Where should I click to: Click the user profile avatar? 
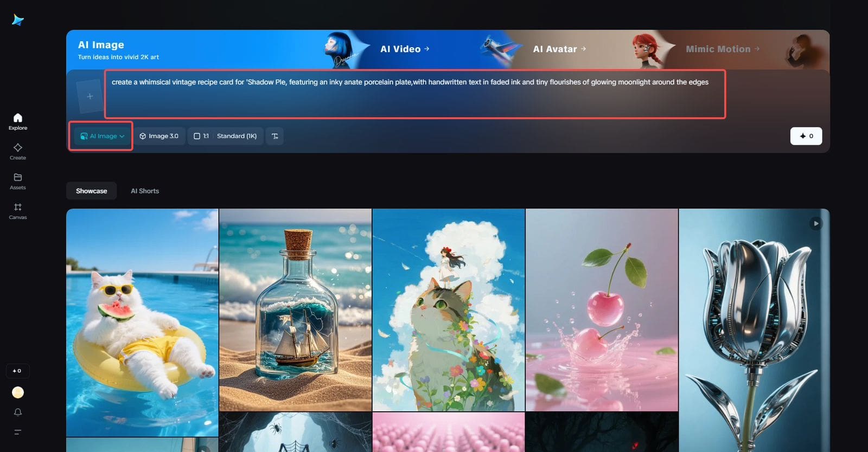tap(18, 392)
